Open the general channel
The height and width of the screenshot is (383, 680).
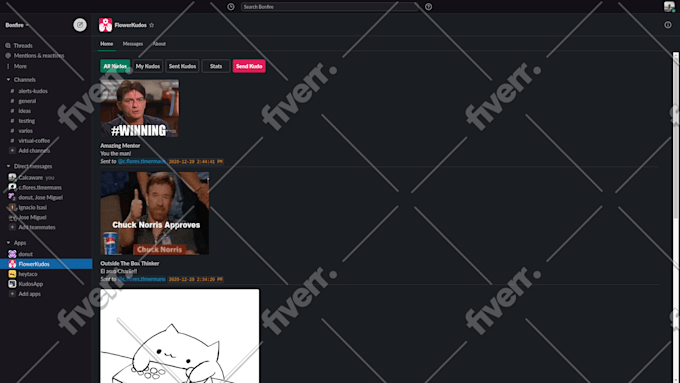pos(27,101)
